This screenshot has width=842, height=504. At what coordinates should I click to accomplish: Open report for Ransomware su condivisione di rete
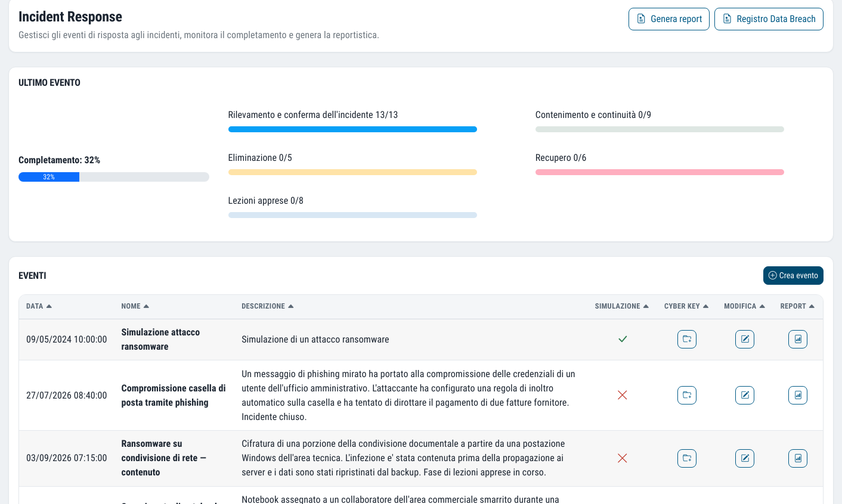pos(798,458)
